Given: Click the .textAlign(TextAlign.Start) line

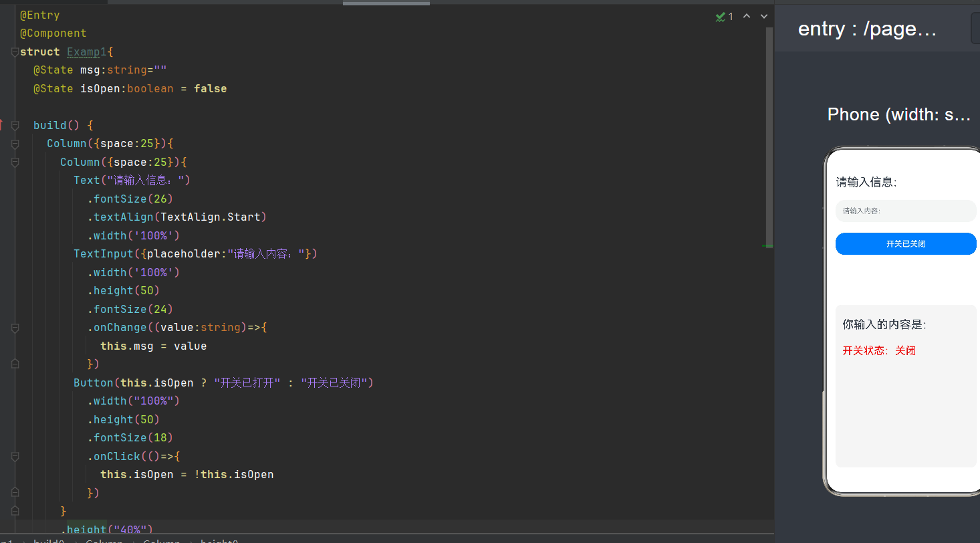Looking at the screenshot, I should [x=177, y=217].
